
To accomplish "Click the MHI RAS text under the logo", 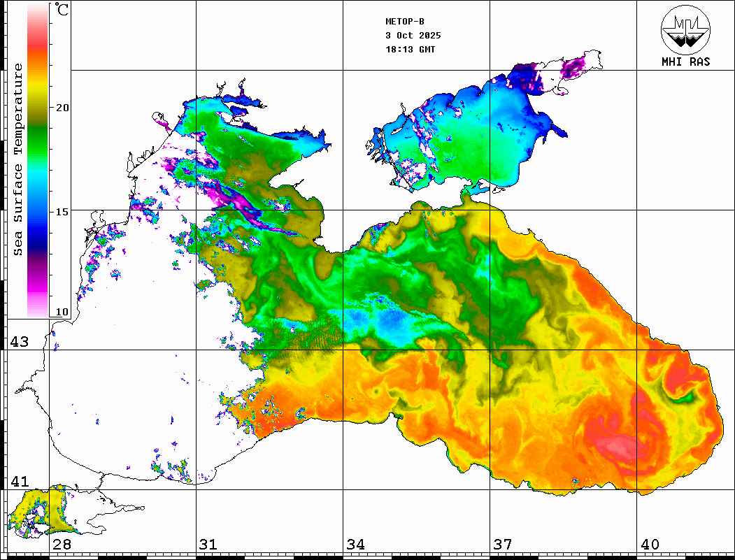I will coord(685,62).
